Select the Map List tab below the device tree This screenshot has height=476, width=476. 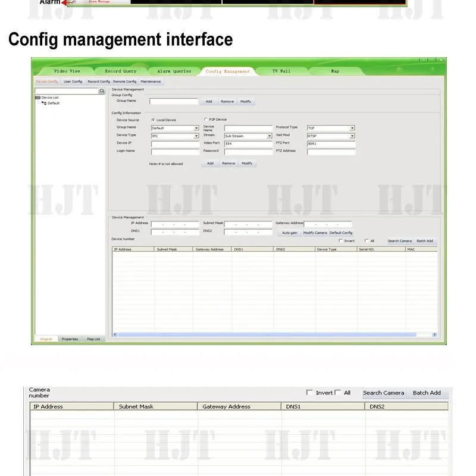[93, 339]
